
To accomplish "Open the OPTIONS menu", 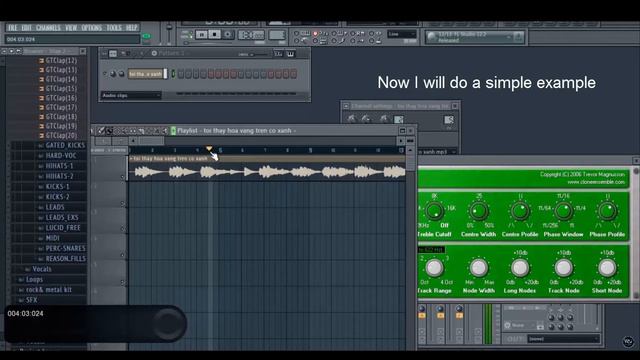I will [x=91, y=28].
